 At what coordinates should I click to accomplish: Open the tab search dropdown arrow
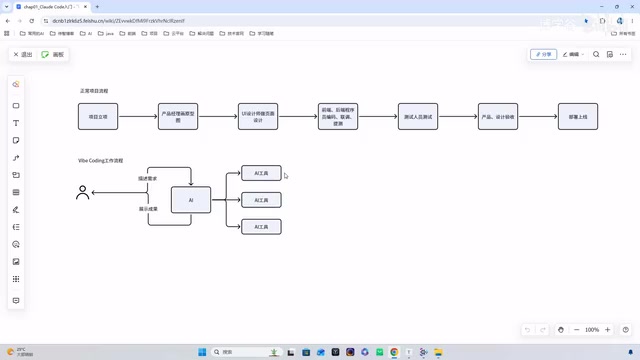coord(7,7)
